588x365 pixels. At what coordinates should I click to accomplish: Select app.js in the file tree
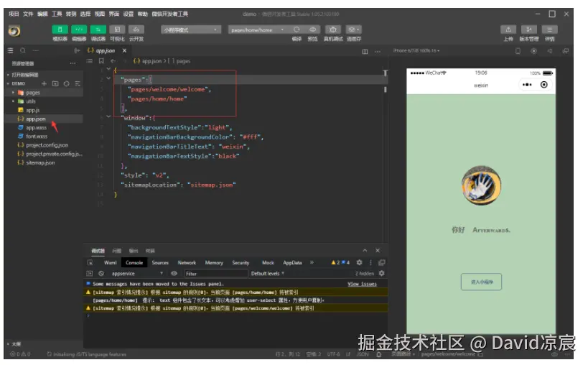(x=32, y=110)
